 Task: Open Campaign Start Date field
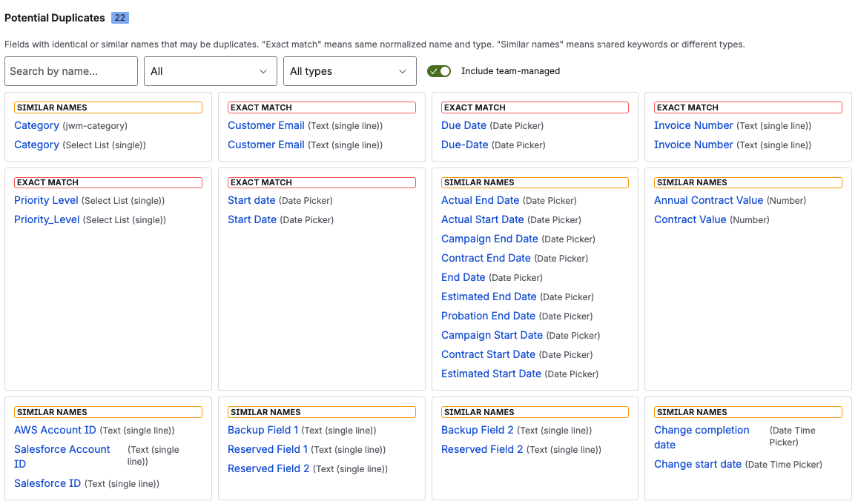tap(492, 335)
